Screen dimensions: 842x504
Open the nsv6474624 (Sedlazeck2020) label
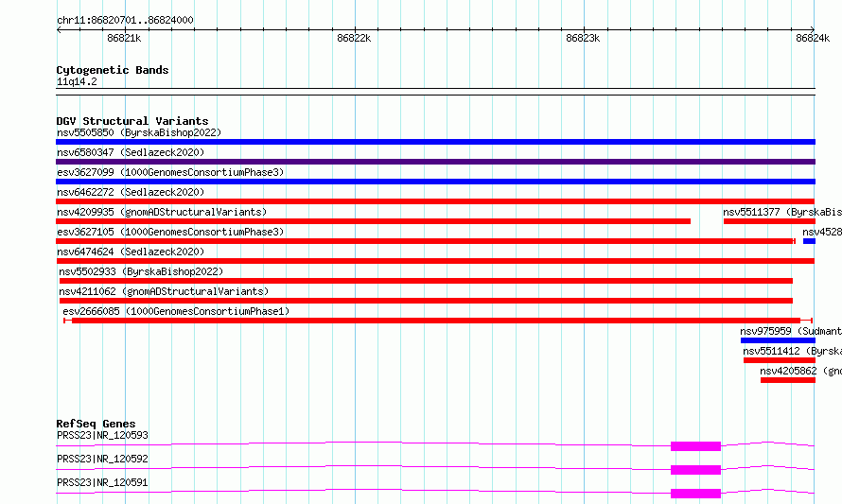pyautogui.click(x=131, y=252)
